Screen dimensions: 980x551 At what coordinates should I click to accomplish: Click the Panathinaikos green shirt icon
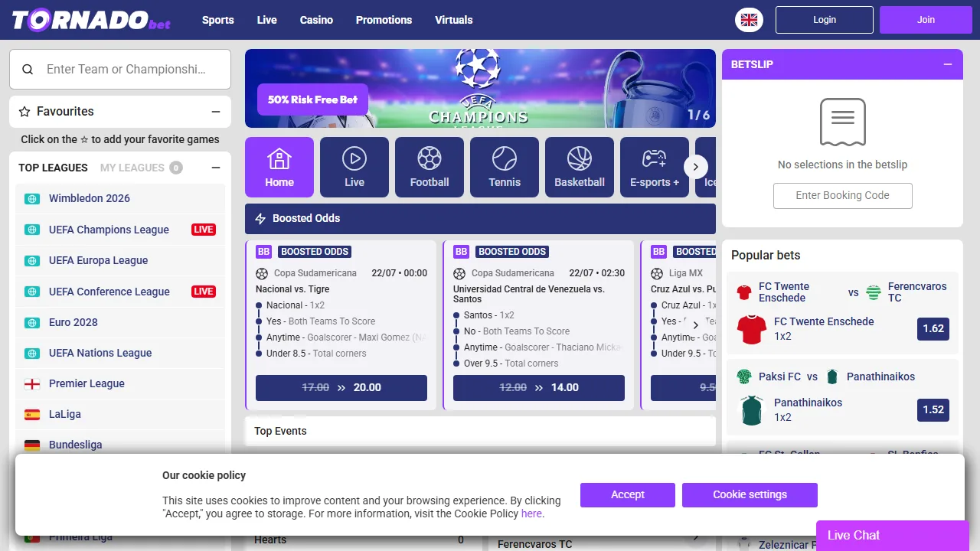click(752, 410)
